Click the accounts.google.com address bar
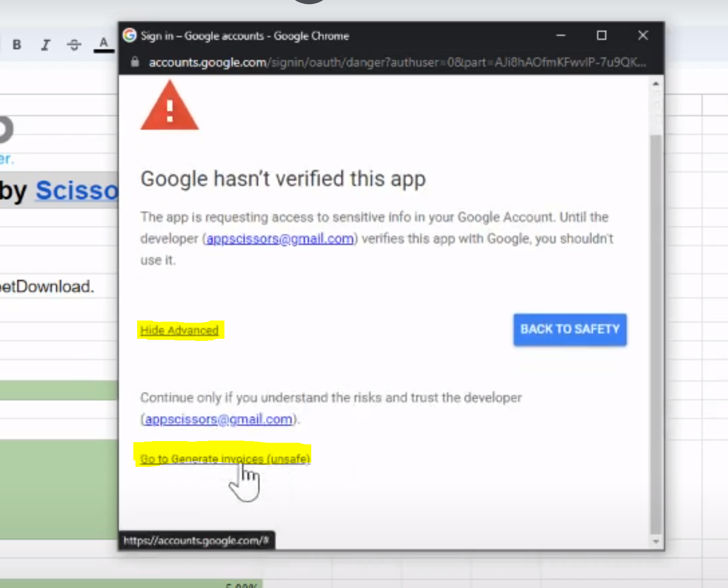728x588 pixels. tap(396, 62)
